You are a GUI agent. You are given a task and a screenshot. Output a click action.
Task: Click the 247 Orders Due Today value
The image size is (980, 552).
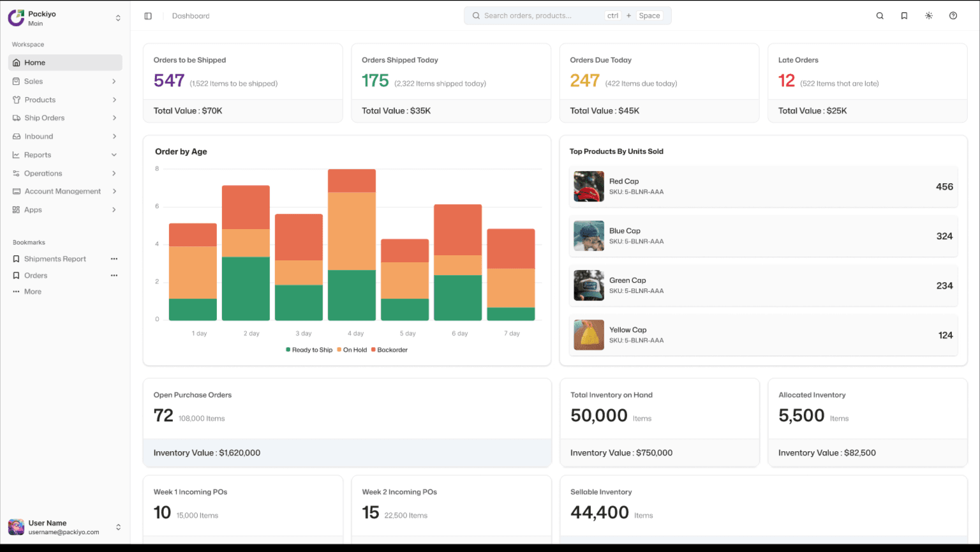tap(584, 81)
